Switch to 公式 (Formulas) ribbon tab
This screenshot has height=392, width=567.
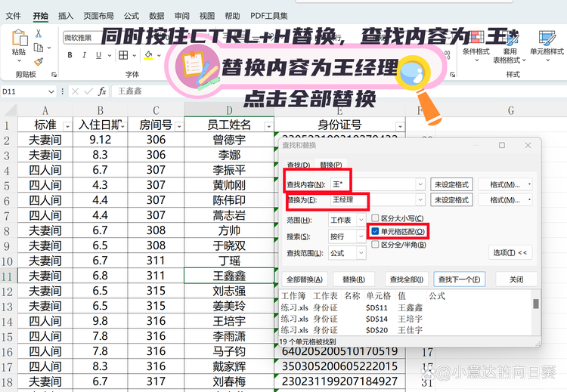tap(132, 16)
